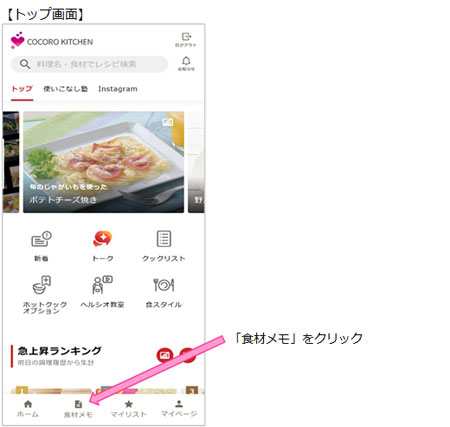The image size is (450, 427).
Task: Switch to the 使いこなし塾 tab
Action: (66, 89)
